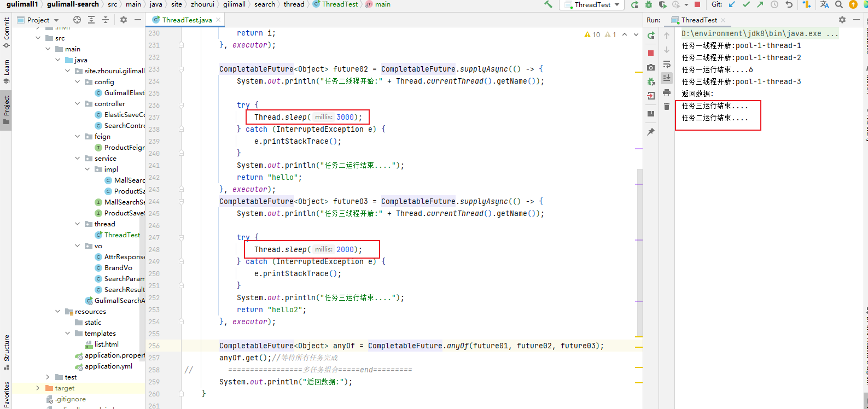This screenshot has width=868, height=409.
Task: Open the Project panel options gear
Action: tap(124, 20)
